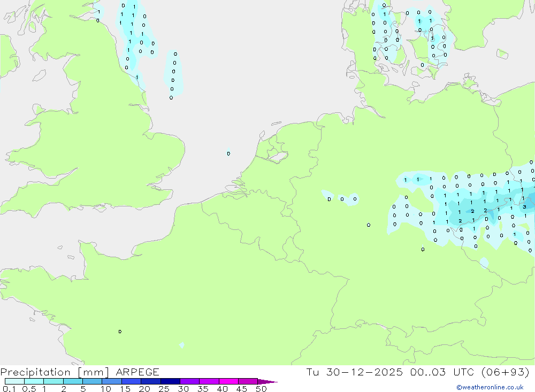
Task: Click the 25–30 mm legend color swatch
Action: [170, 381]
